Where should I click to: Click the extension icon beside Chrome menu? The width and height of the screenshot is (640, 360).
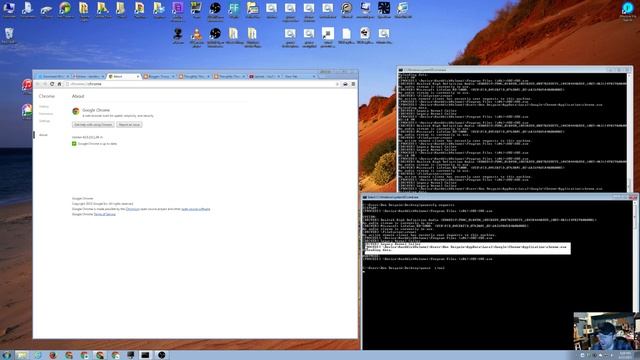tap(345, 84)
